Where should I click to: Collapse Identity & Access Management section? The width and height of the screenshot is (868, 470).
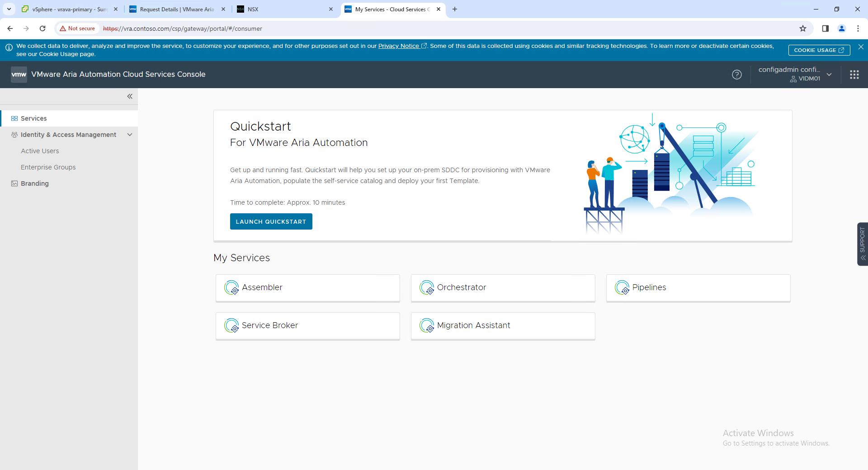tap(130, 135)
